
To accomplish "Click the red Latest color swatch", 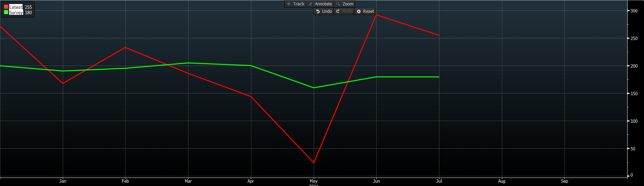I will 6,7.
